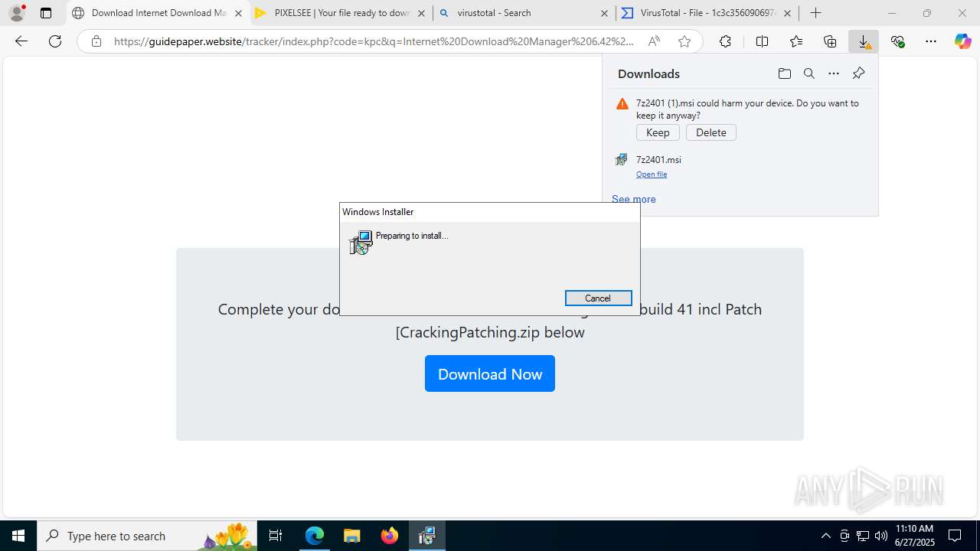Open File Explorer from taskbar
Viewport: 980px width, 551px height.
coord(351,536)
